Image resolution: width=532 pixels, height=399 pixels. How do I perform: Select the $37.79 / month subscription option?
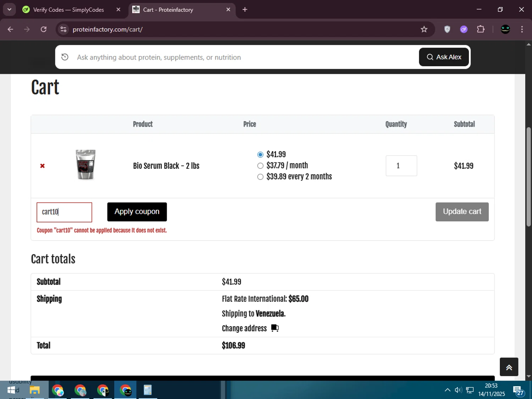point(260,166)
